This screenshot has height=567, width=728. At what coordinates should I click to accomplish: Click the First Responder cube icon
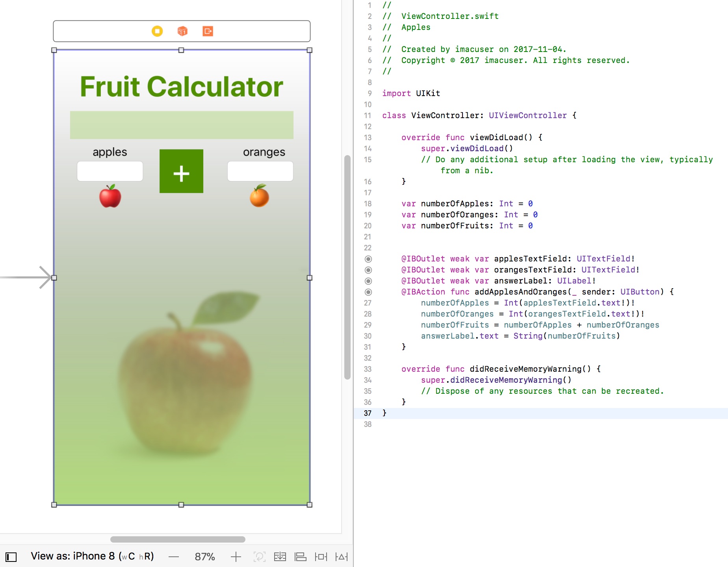(x=182, y=31)
